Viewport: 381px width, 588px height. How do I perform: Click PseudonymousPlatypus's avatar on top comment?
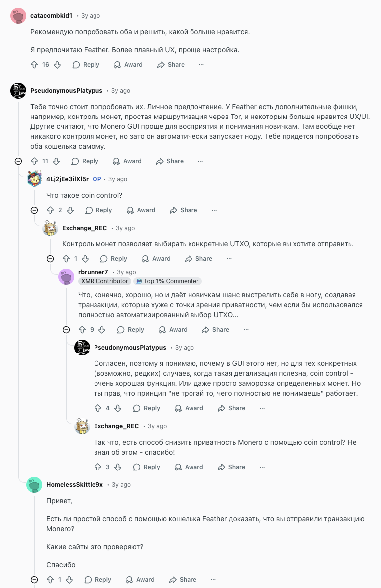tap(18, 91)
